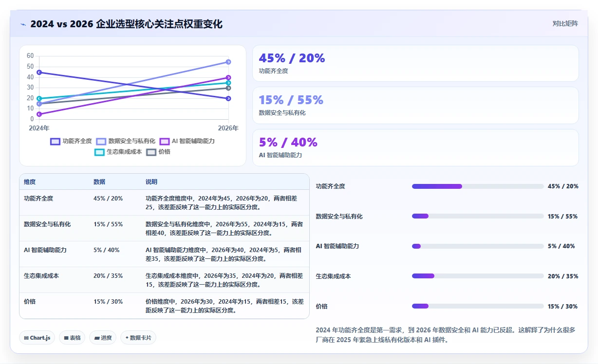The width and height of the screenshot is (598, 364).
Task: Select the 数据安全与私有化 table row cell
Action: pyautogui.click(x=47, y=224)
